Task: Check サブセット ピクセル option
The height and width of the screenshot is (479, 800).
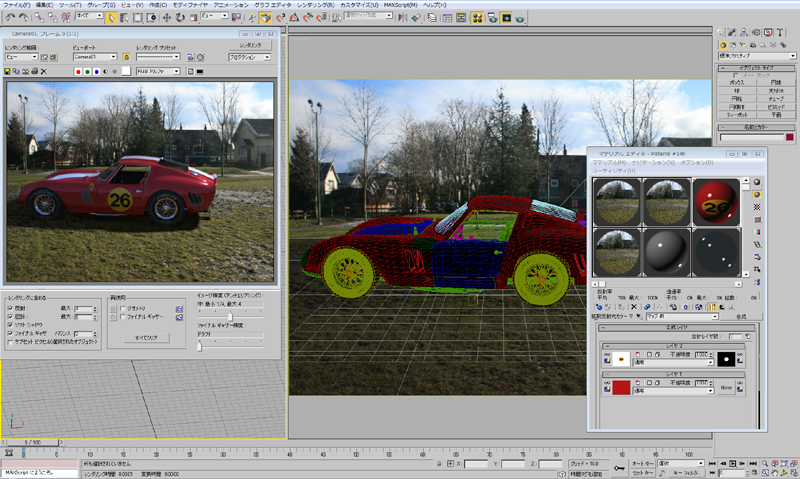Action: 10,340
